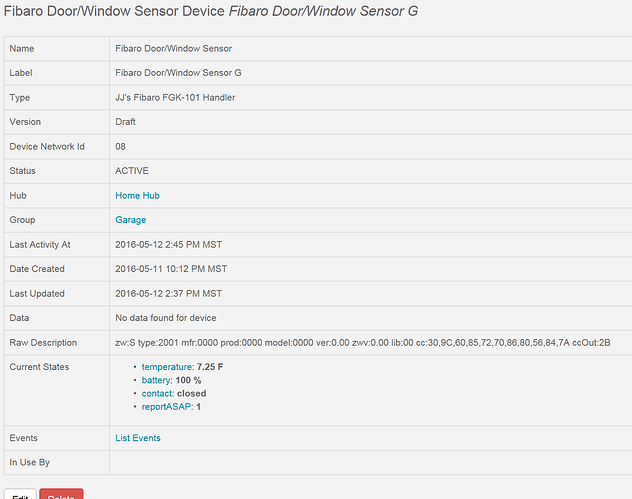
Task: Click Last Updated value 2016-05-12 2:37 PM MST
Action: point(168,293)
